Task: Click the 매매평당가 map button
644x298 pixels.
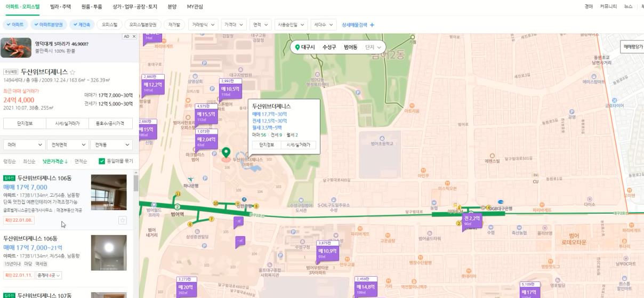Action: click(x=633, y=46)
